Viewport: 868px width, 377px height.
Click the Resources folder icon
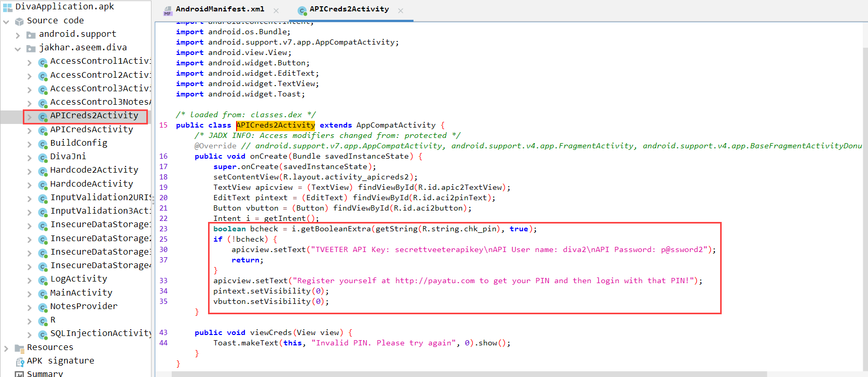[20, 348]
